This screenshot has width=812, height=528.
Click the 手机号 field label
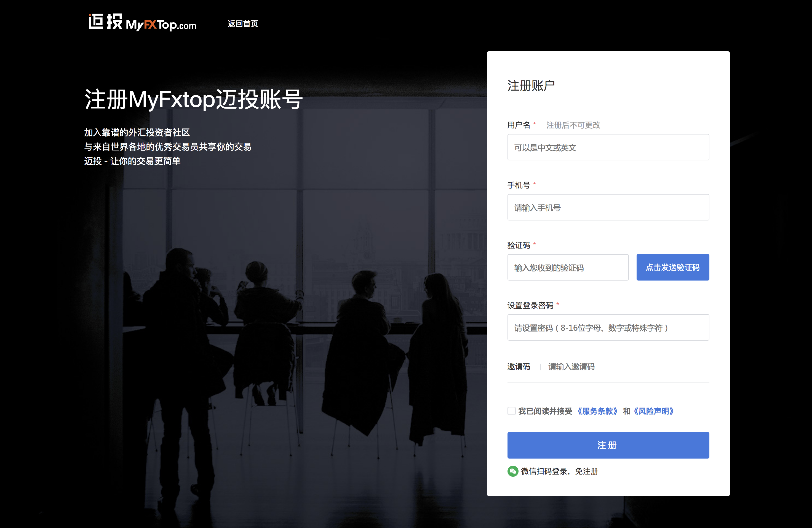click(x=519, y=185)
